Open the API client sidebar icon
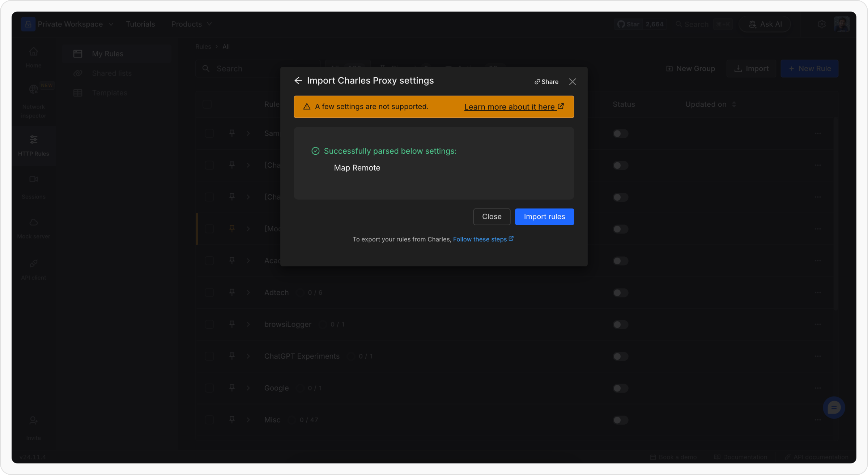 (x=33, y=264)
